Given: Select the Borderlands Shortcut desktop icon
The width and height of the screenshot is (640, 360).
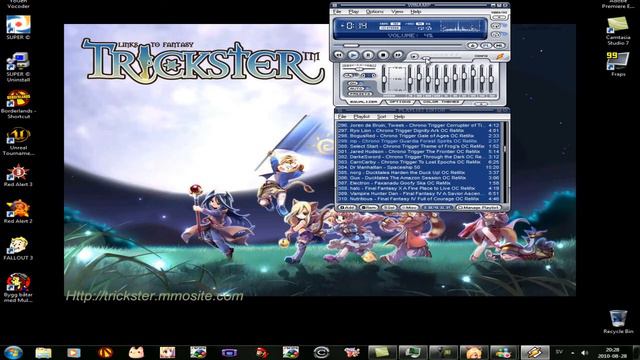Looking at the screenshot, I should click(x=18, y=104).
